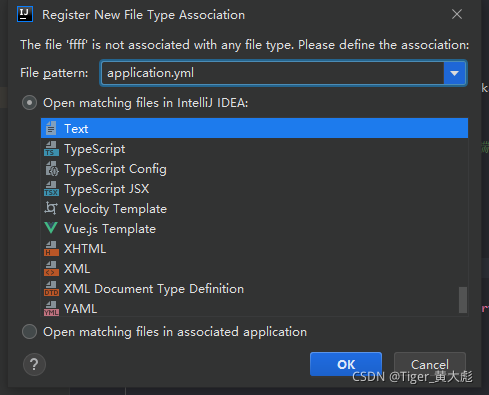
Task: Click the File pattern text field
Action: pos(272,73)
